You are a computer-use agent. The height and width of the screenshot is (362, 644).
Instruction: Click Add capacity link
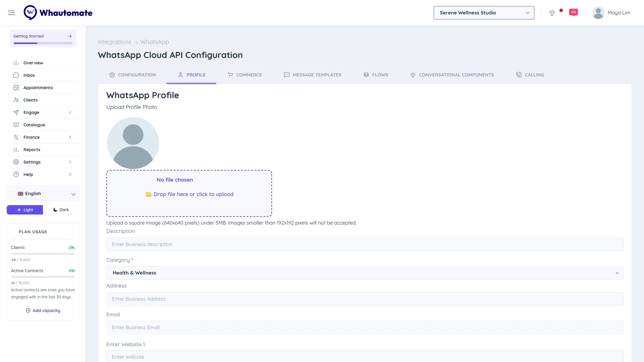(43, 311)
